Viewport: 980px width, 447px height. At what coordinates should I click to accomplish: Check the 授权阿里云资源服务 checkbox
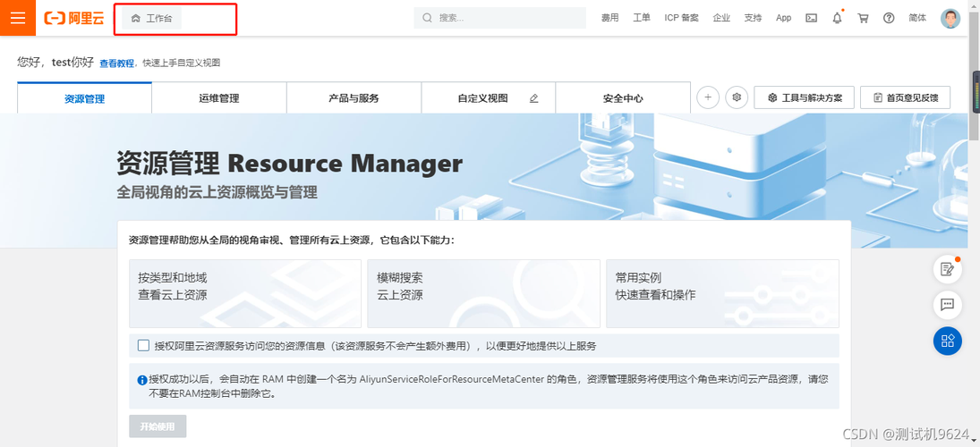(x=144, y=345)
